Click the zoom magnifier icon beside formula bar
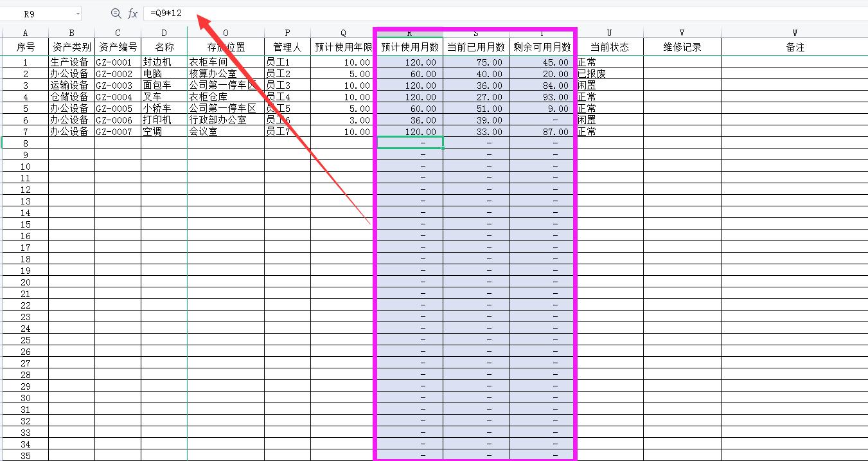 (115, 14)
